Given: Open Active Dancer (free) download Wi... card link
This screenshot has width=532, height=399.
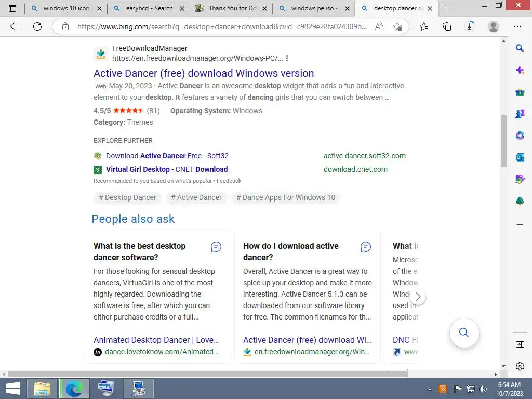Looking at the screenshot, I should (x=307, y=340).
